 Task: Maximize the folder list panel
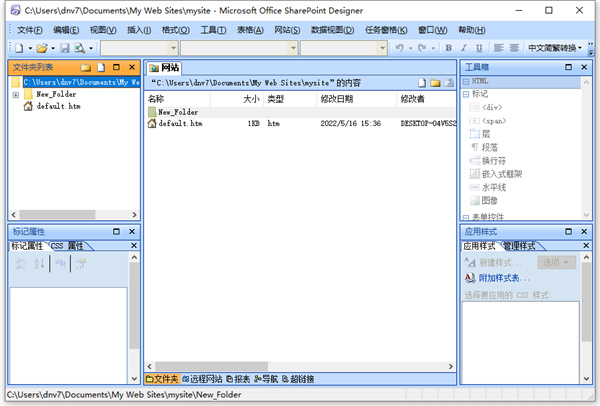click(x=116, y=67)
